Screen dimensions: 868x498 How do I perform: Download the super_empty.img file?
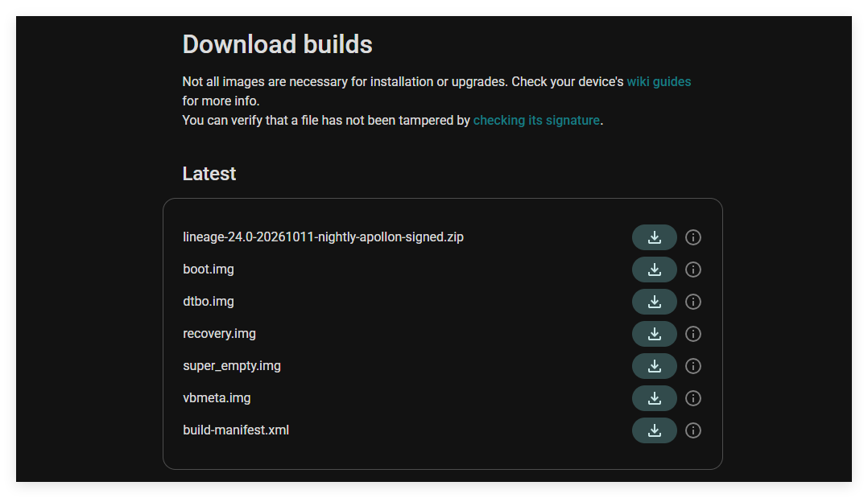tap(655, 366)
